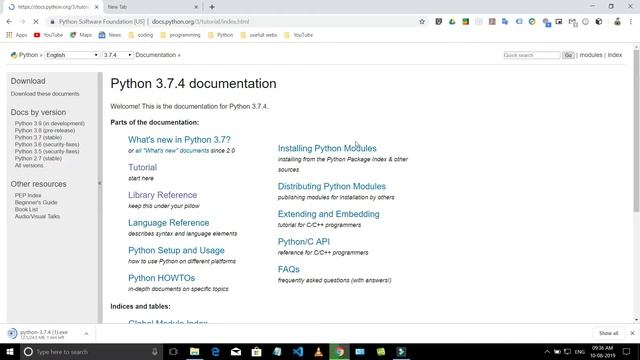Open Chrome menu with three dots
The image size is (640, 360).
tap(631, 22)
